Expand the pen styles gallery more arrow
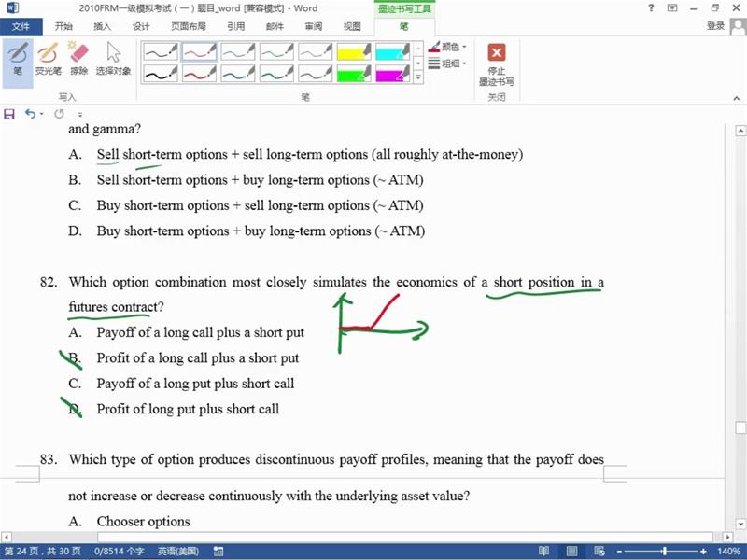747x560 pixels. (x=418, y=77)
